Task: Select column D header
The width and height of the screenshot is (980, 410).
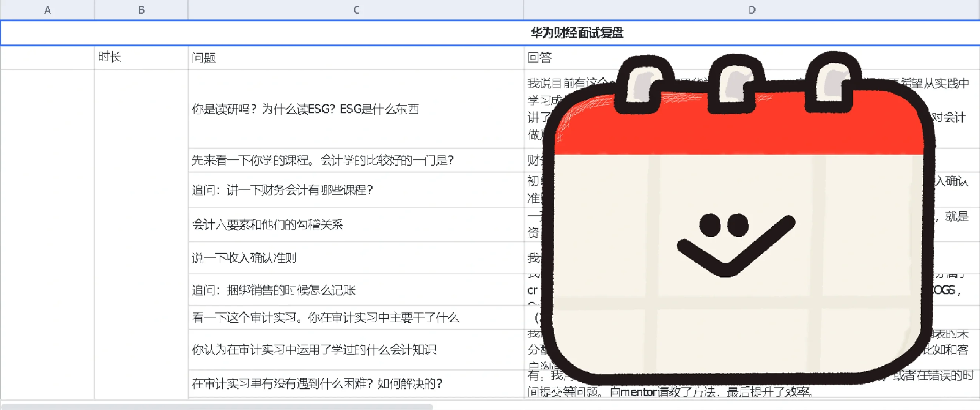Action: (x=751, y=10)
